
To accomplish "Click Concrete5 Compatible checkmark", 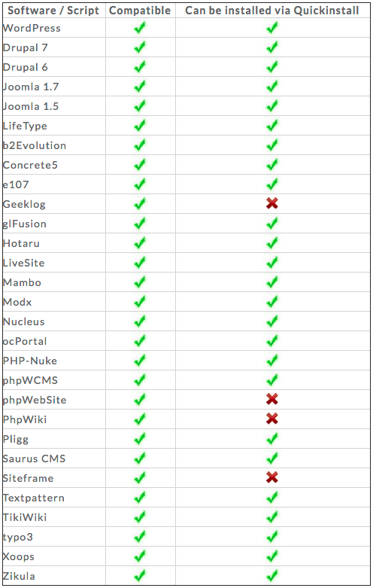I will [x=140, y=164].
